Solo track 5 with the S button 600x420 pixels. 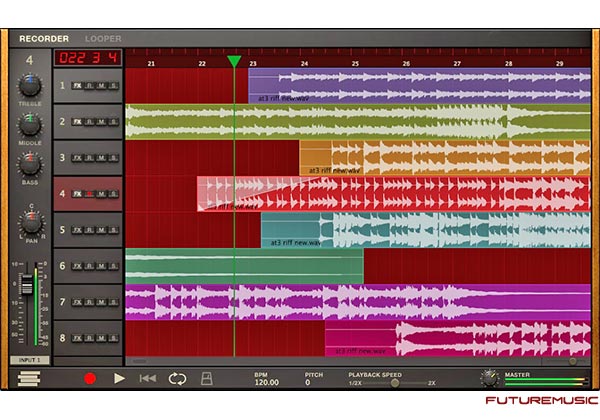point(113,230)
